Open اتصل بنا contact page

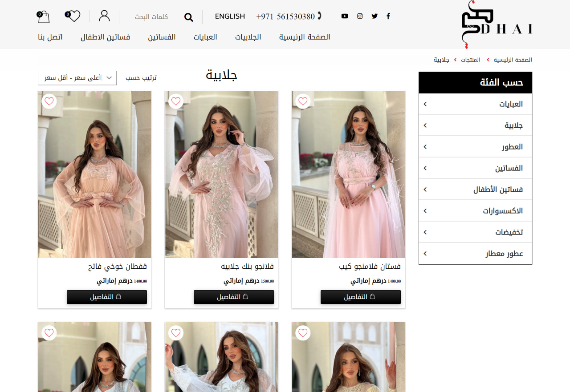point(50,37)
